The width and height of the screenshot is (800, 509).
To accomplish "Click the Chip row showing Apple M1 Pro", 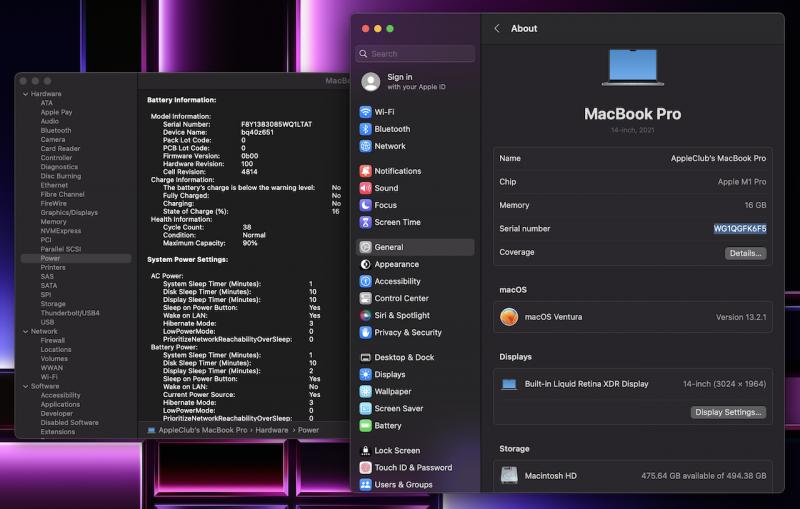I will pos(633,182).
